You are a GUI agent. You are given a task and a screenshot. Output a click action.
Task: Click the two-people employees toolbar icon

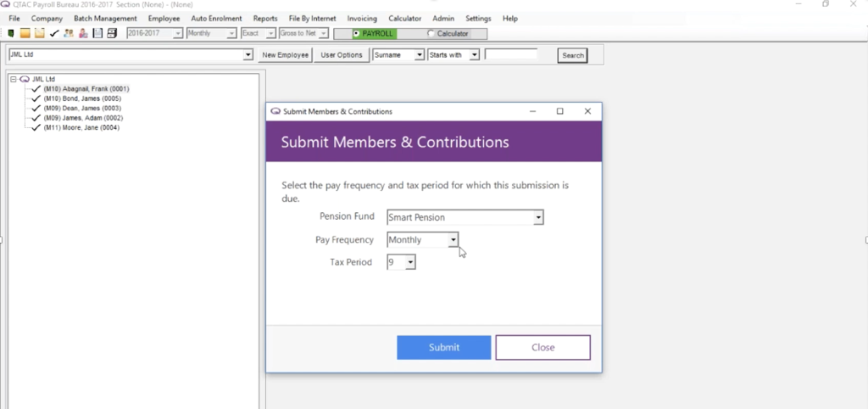(68, 33)
